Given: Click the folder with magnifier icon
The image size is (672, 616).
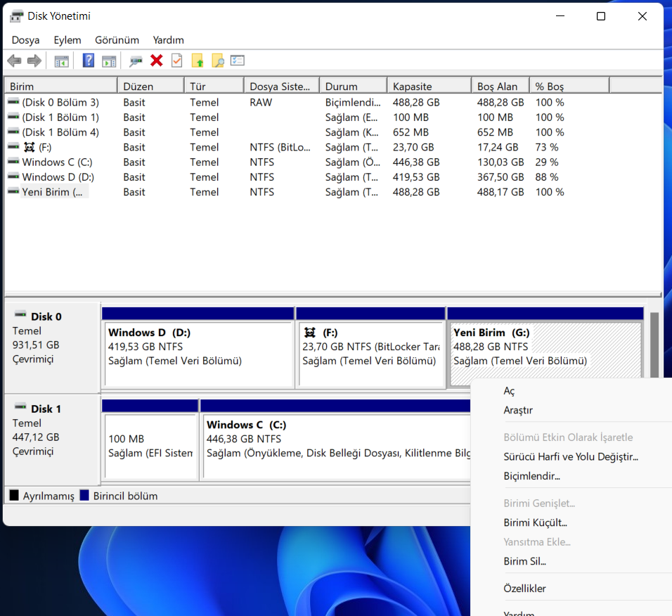Looking at the screenshot, I should tap(217, 61).
